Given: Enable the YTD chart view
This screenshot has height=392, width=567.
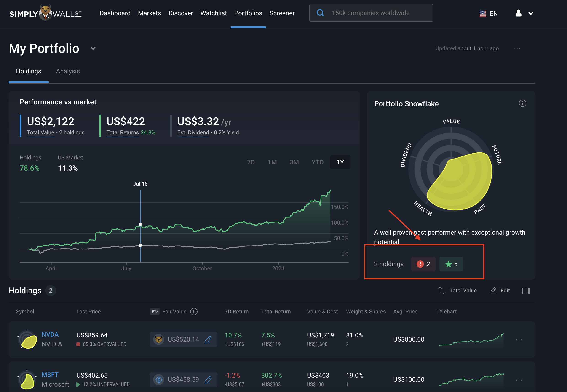Looking at the screenshot, I should click(x=317, y=162).
